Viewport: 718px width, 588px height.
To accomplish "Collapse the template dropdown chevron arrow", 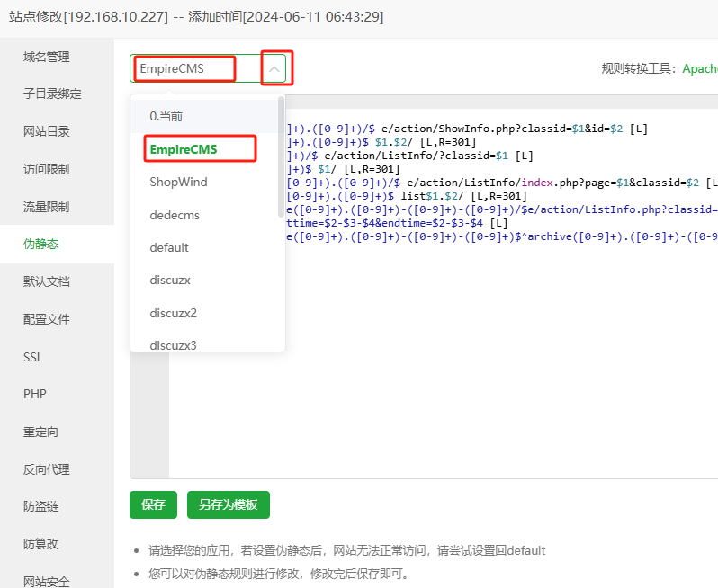I will tap(274, 69).
